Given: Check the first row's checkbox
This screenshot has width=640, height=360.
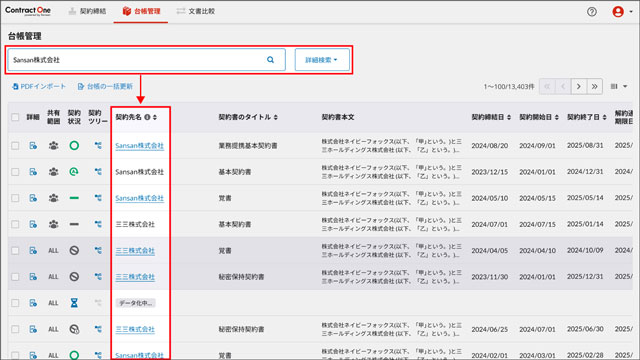Looking at the screenshot, I should click(15, 145).
